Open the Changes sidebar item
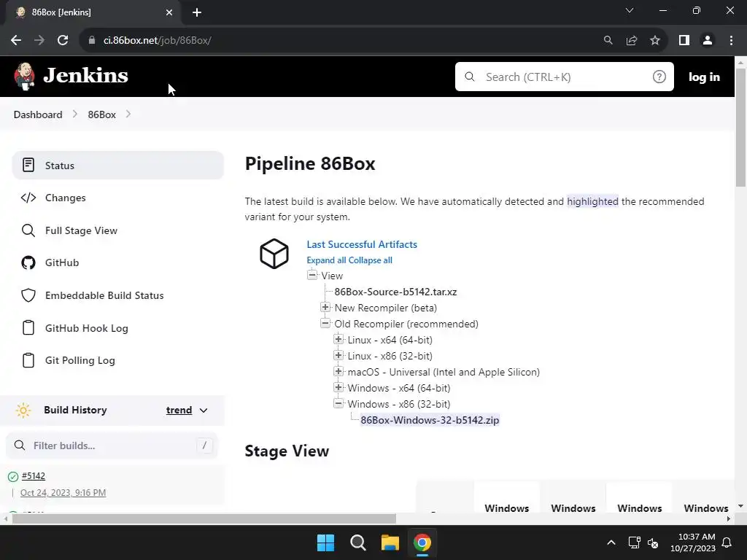 pyautogui.click(x=117, y=198)
